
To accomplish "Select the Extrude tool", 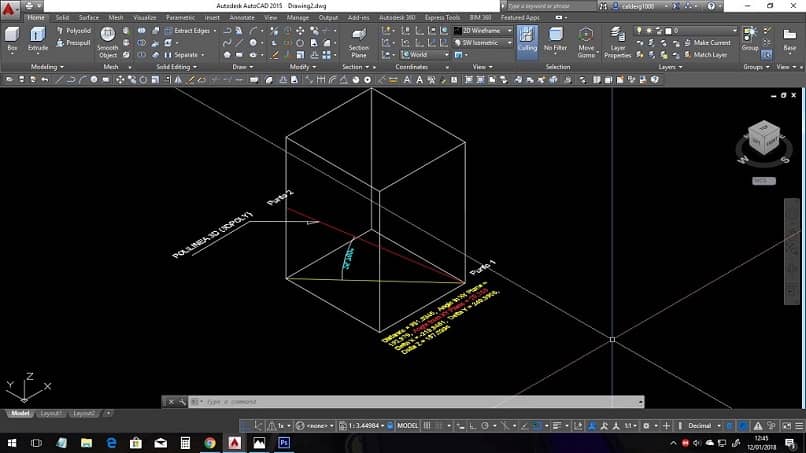I will 37,40.
